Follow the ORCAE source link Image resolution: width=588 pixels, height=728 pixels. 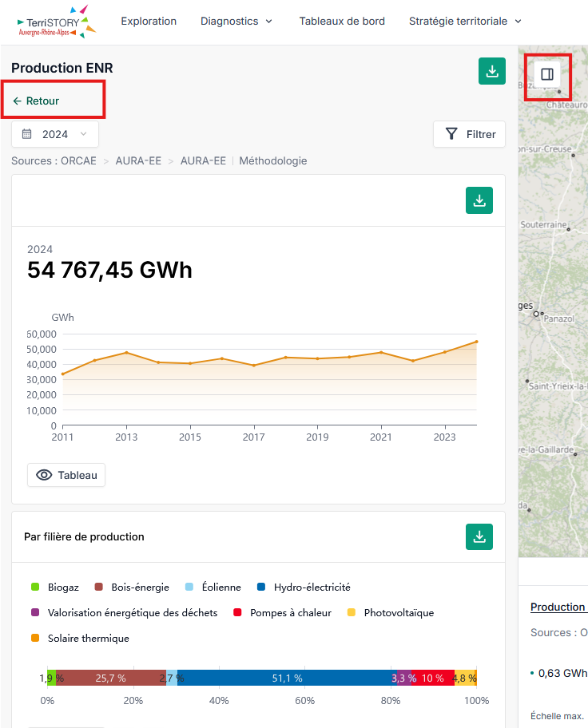78,160
